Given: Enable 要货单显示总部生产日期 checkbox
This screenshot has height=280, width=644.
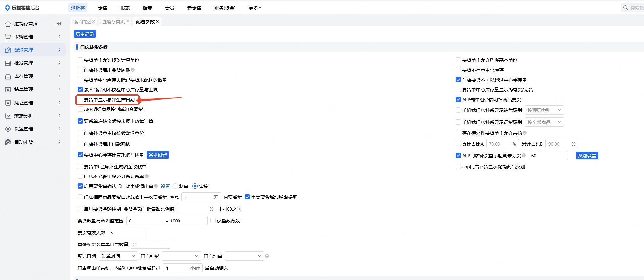Looking at the screenshot, I should [80, 99].
